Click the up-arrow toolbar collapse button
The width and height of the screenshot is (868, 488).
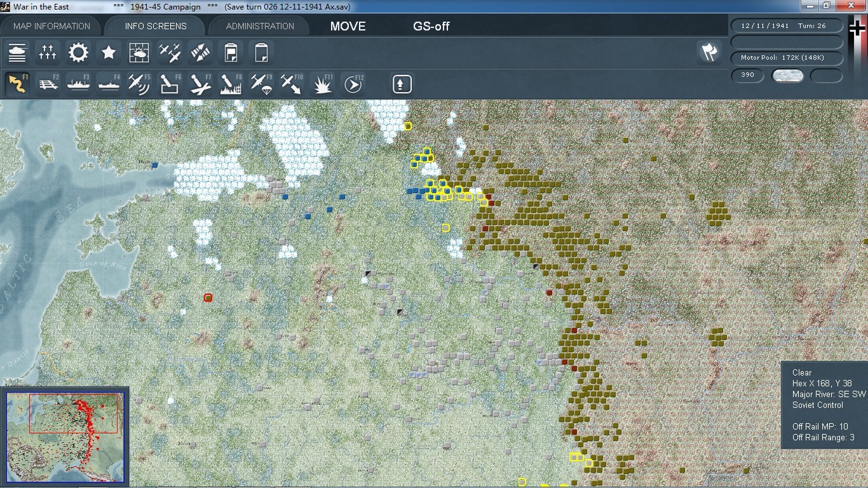click(402, 84)
